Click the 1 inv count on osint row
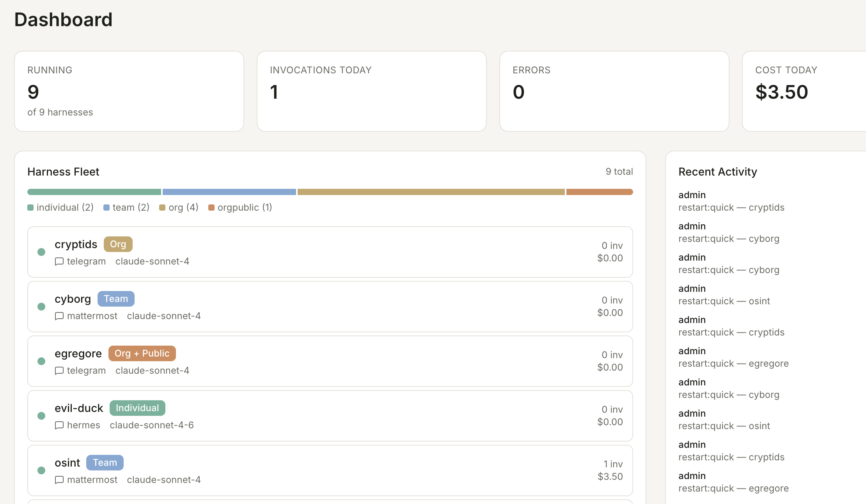This screenshot has width=866, height=504. pyautogui.click(x=613, y=464)
